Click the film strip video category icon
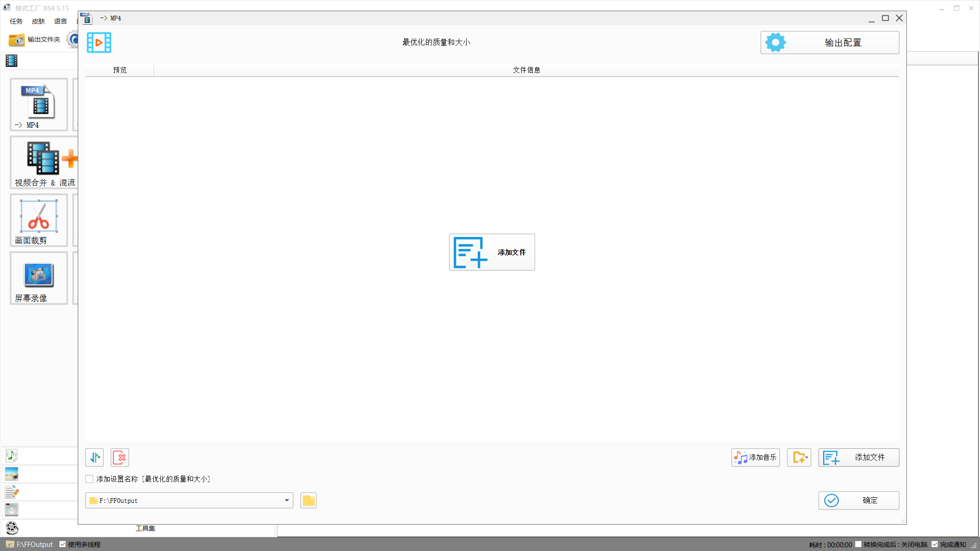Screen dimensions: 980x551 [x=12, y=61]
